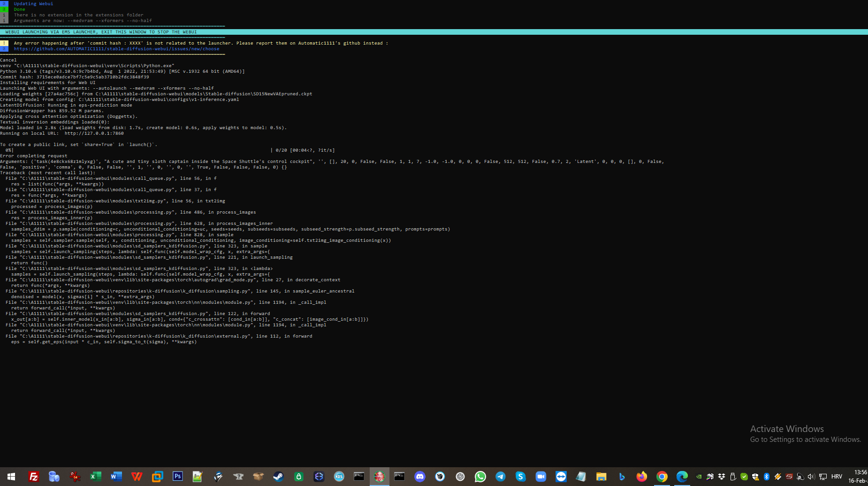This screenshot has width=868, height=486.
Task: Open VMware Workstation taskbar icon
Action: pos(157,477)
